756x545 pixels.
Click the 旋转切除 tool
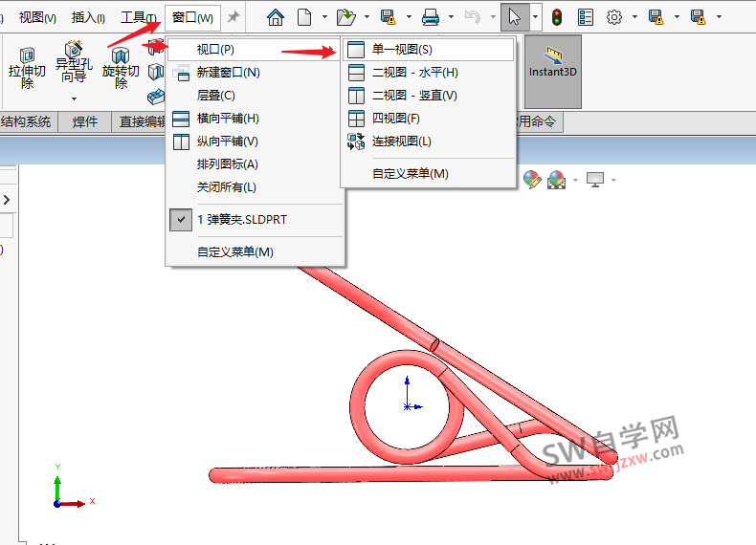point(121,68)
